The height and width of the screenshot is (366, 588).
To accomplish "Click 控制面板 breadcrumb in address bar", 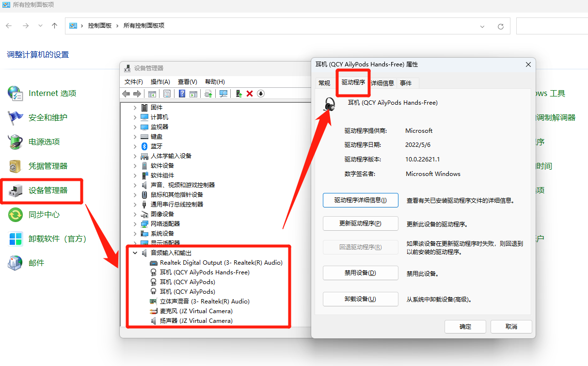I will pos(100,26).
